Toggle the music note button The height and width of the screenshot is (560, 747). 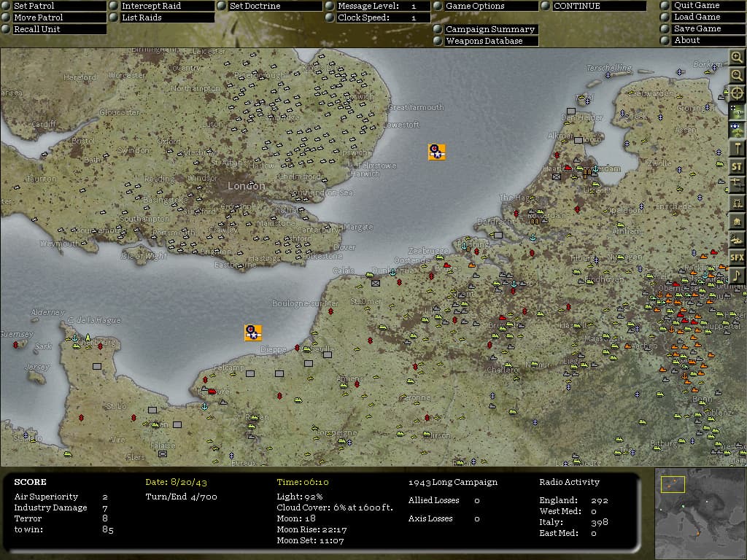click(737, 276)
